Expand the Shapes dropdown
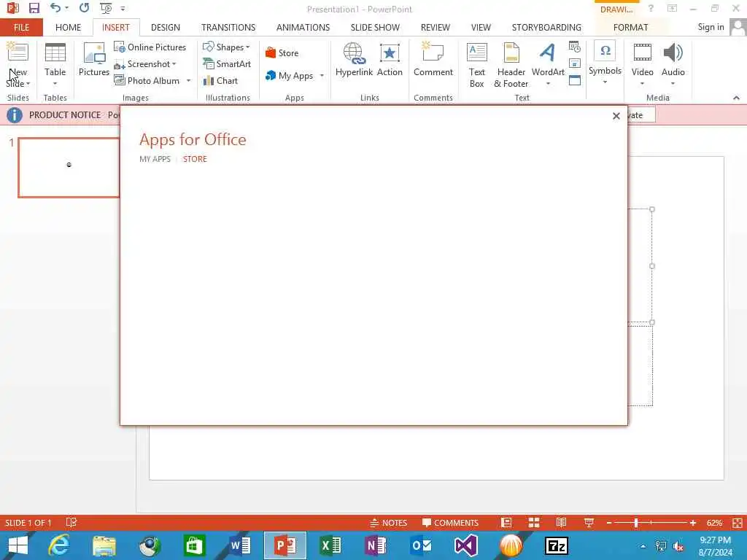 tap(248, 47)
